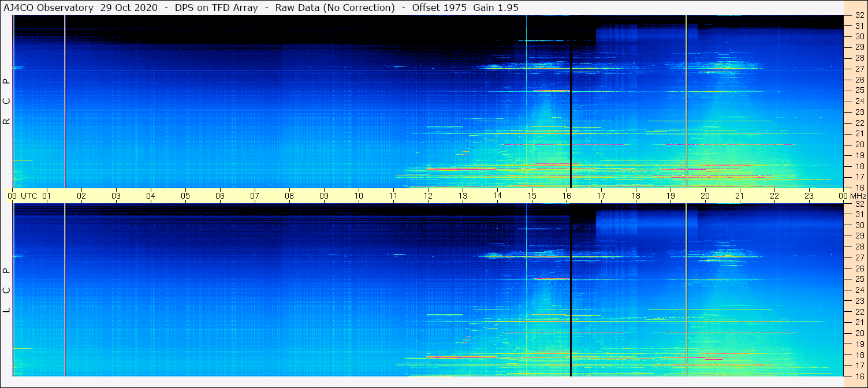Viewport: 868px width, 388px height.
Task: Click the 'R C P' panel label
Action: point(7,102)
